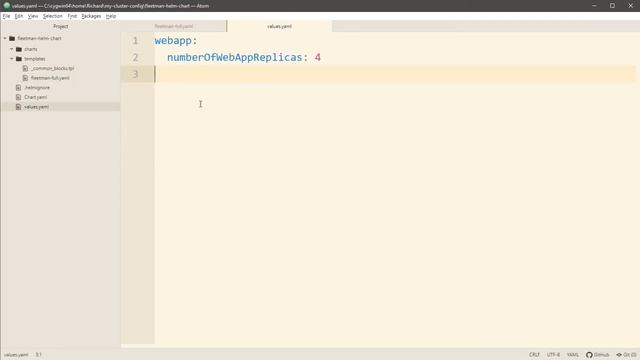Image resolution: width=640 pixels, height=360 pixels.
Task: Close the Atom window
Action: 631,6
